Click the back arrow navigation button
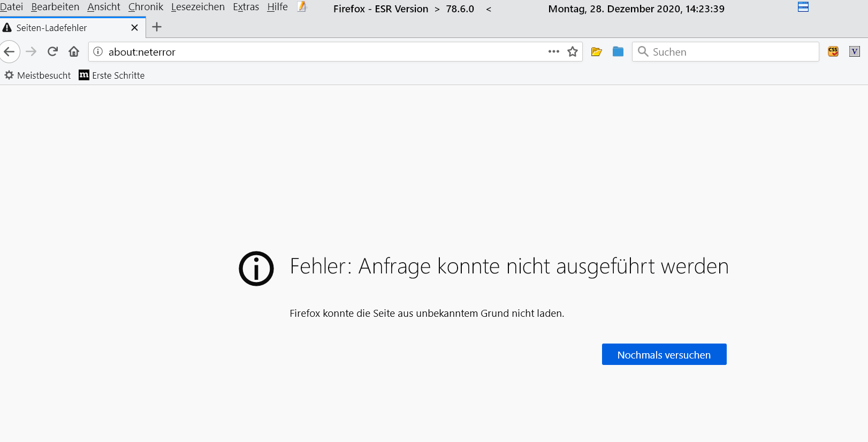The image size is (868, 442). (x=10, y=52)
